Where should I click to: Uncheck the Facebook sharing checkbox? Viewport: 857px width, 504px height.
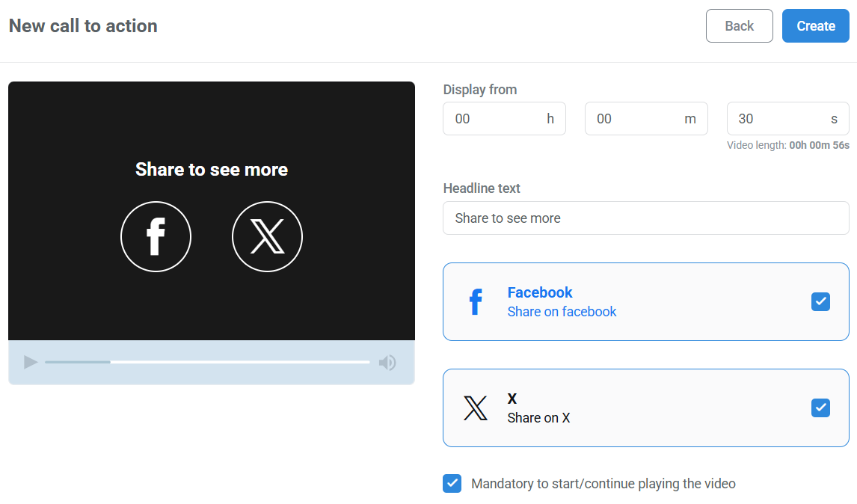pyautogui.click(x=820, y=301)
